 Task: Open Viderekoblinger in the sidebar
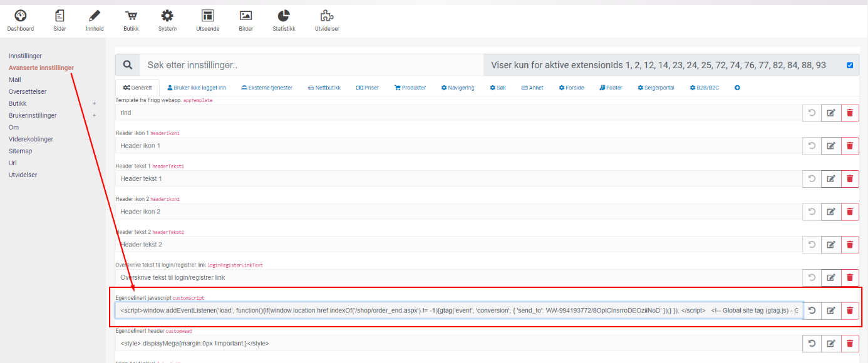point(31,139)
